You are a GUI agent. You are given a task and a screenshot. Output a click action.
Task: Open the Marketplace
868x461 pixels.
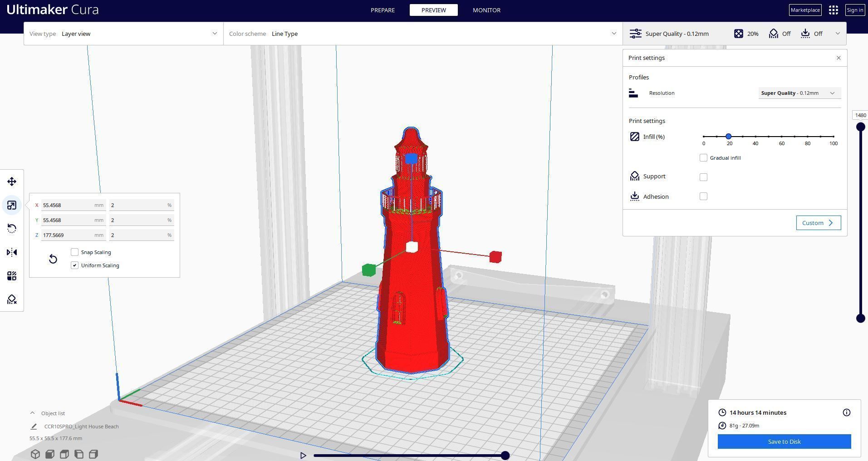point(805,10)
